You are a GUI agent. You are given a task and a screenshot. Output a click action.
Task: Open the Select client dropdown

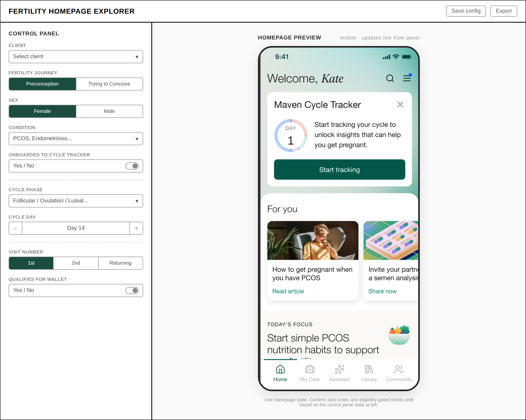(x=76, y=57)
